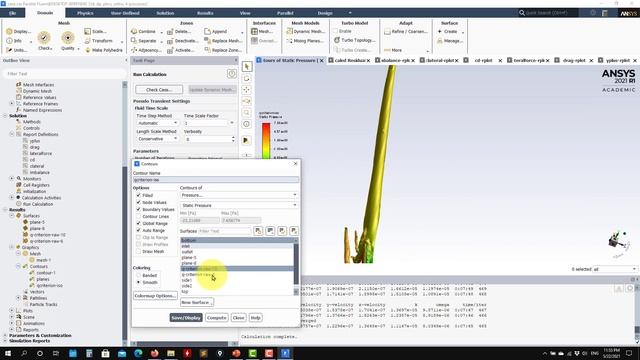The image size is (640, 360).
Task: Enable the Draw Mesh checkbox
Action: click(138, 251)
